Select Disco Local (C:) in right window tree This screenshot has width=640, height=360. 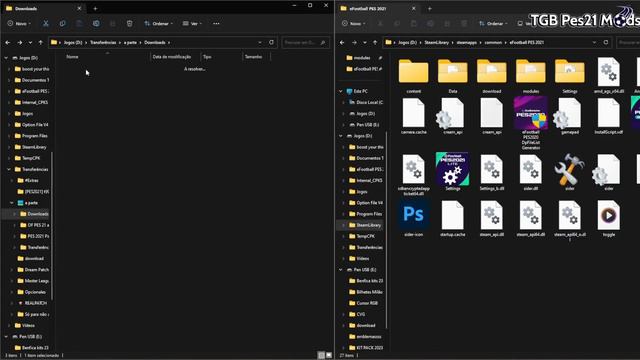[366, 102]
